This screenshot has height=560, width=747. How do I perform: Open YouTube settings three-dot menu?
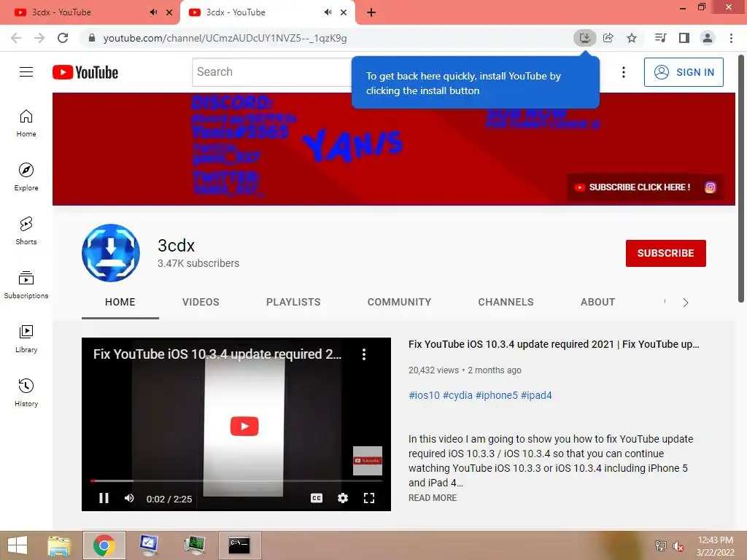(623, 72)
